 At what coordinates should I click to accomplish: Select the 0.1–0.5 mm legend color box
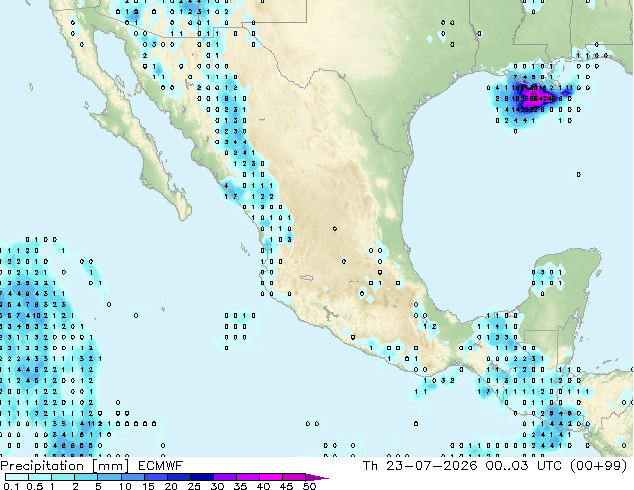click(x=17, y=477)
